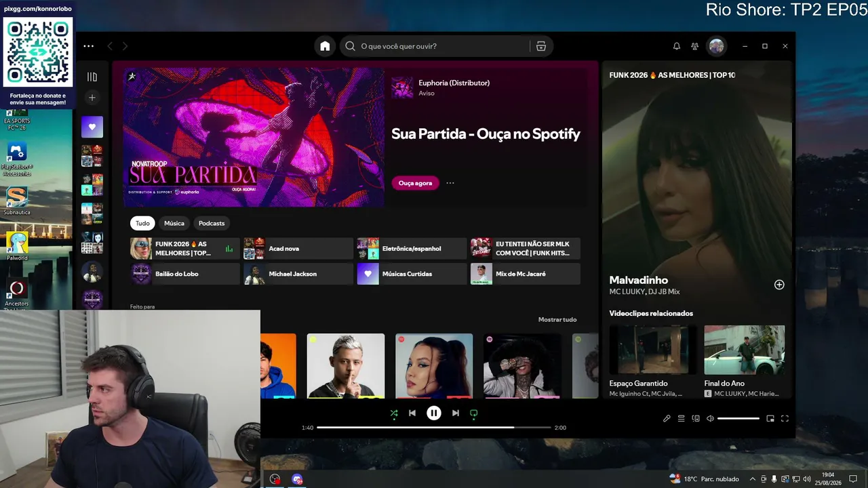Pause the current song

434,413
